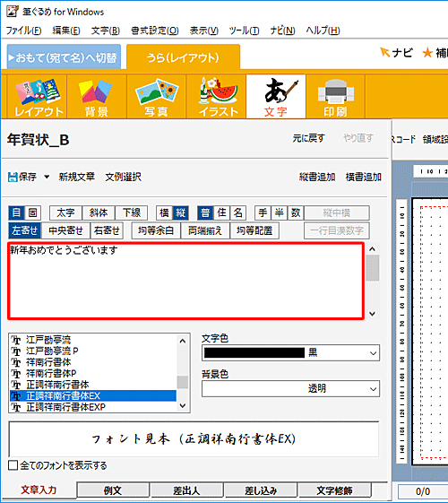Open the ナビ(N) menu
Screen dimensions: 448x503
[x=282, y=30]
